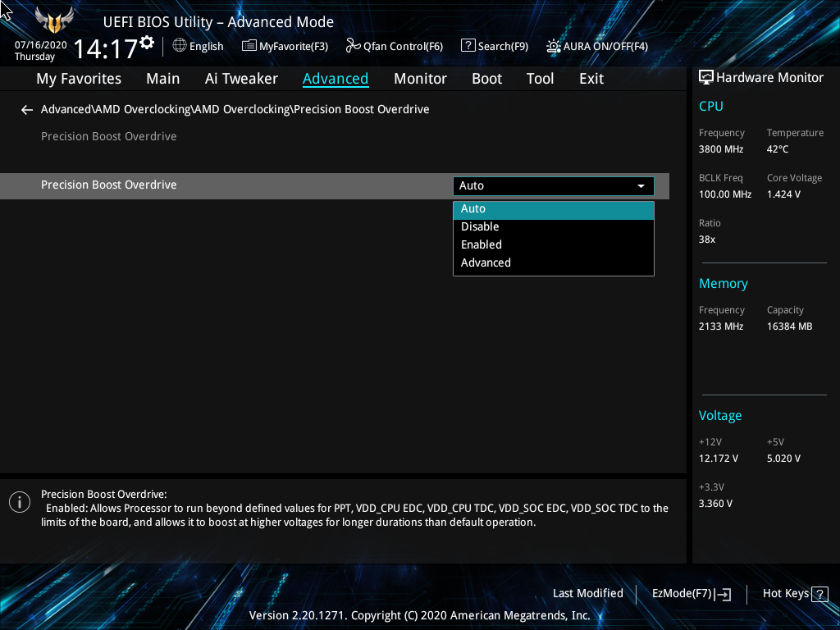Click the back arrow in breadcrumb
This screenshot has width=840, height=630.
[x=27, y=110]
